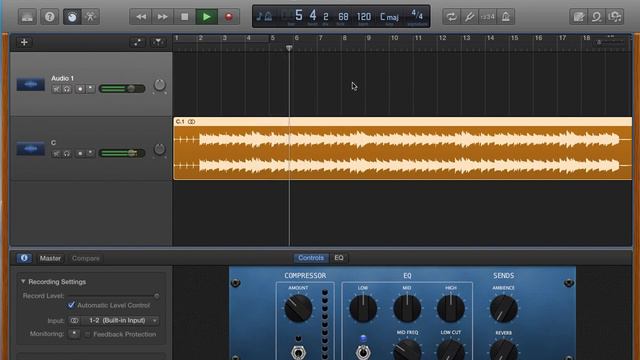Click the Rewind transport button
This screenshot has width=640, height=360.
click(141, 17)
